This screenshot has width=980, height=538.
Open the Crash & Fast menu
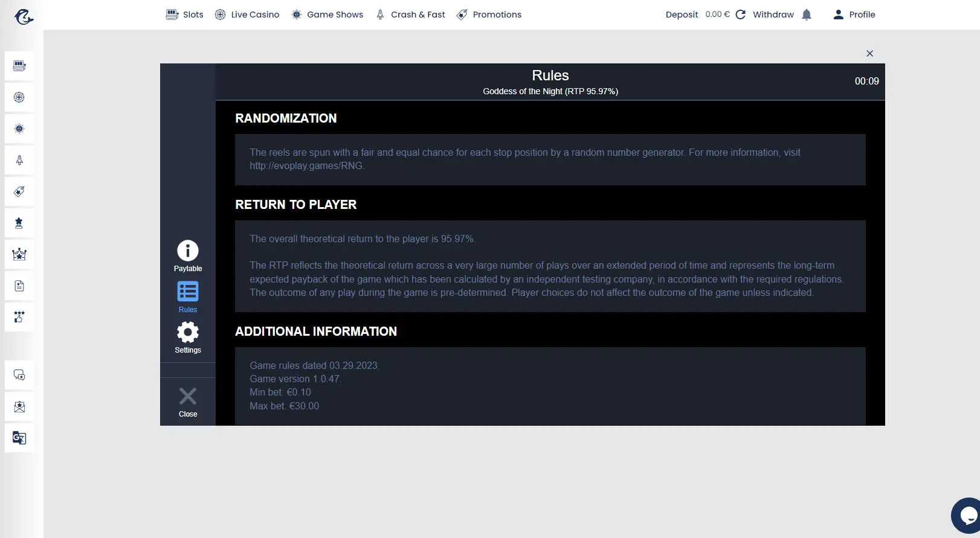click(x=410, y=14)
